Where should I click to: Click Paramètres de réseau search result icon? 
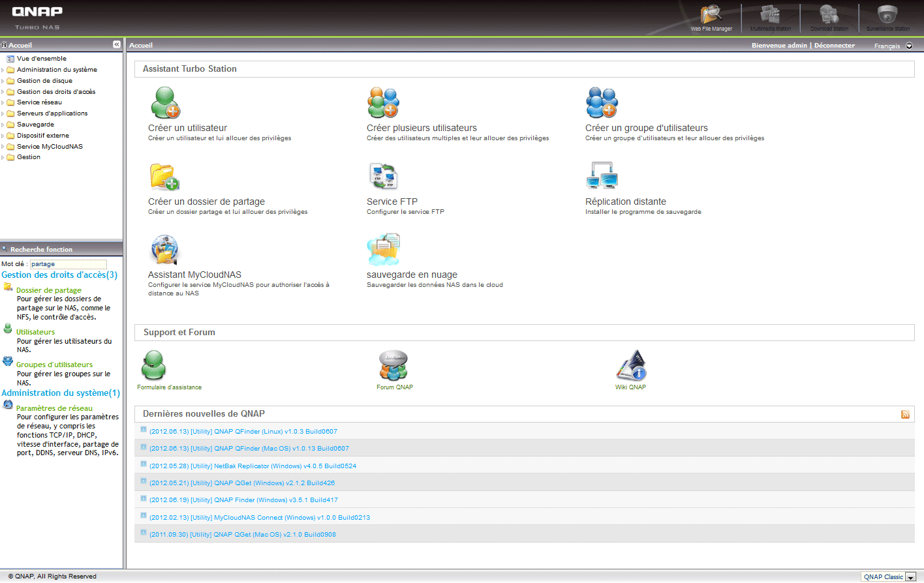pos(8,405)
